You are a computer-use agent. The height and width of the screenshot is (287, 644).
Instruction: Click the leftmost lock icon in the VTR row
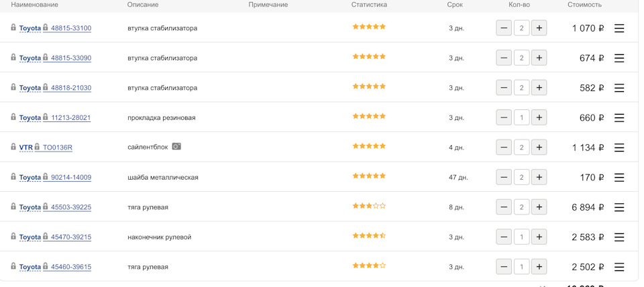(13, 146)
